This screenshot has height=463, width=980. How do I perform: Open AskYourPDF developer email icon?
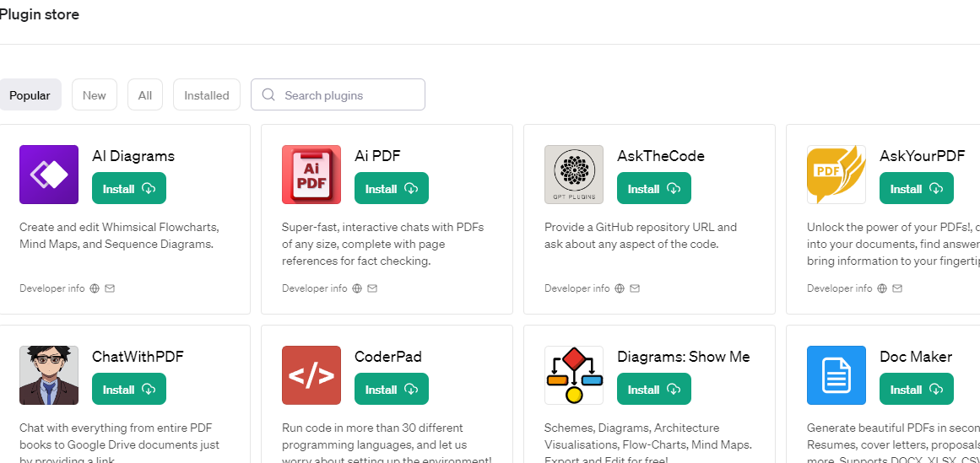(x=897, y=288)
